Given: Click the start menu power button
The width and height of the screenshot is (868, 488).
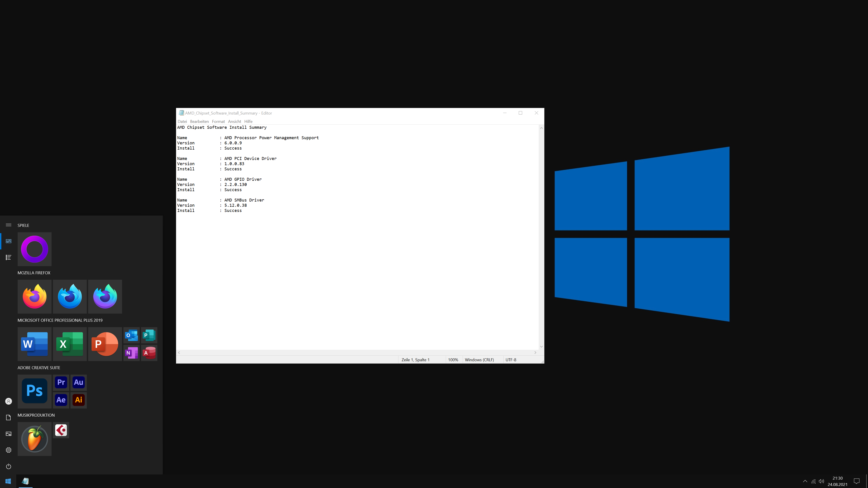Looking at the screenshot, I should click(8, 466).
